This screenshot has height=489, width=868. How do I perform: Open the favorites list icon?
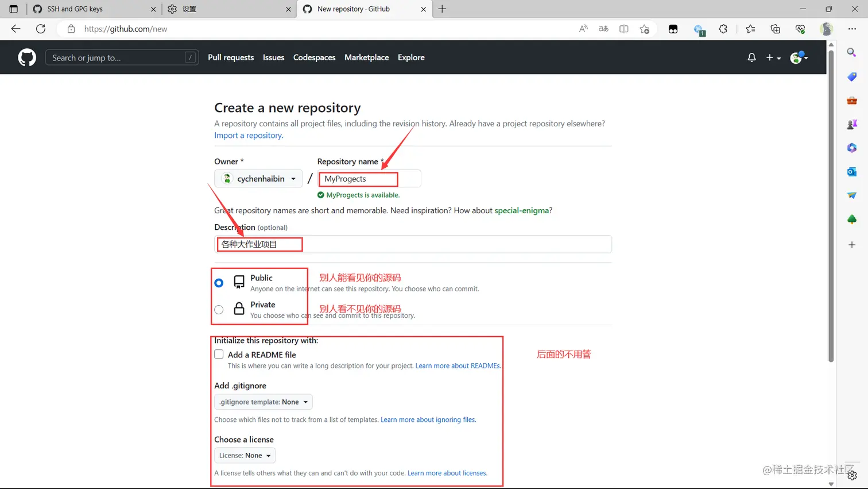click(x=750, y=29)
